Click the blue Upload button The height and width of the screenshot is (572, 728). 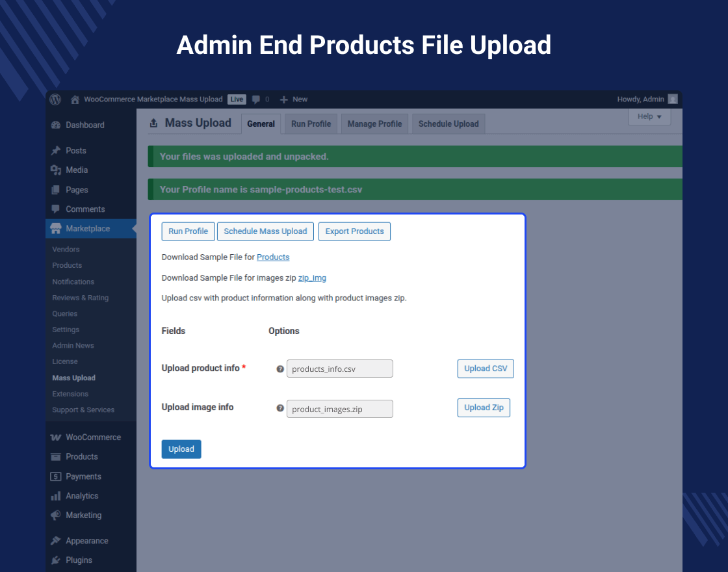click(x=181, y=449)
